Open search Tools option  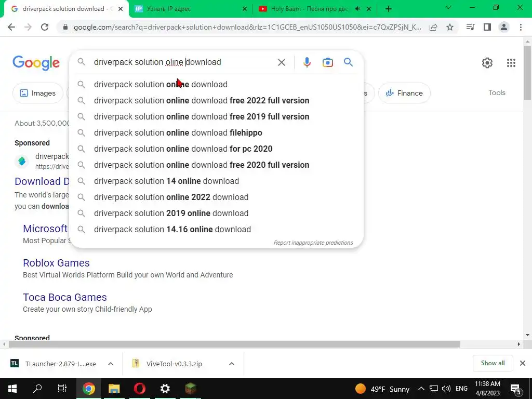(x=497, y=92)
